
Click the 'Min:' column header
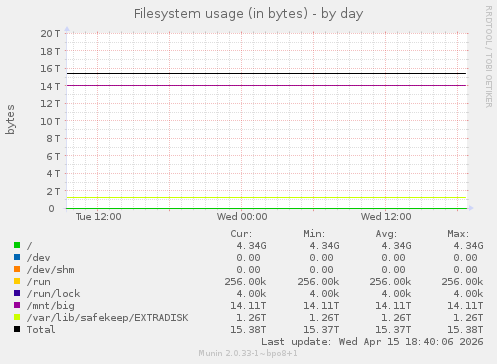[x=314, y=234]
